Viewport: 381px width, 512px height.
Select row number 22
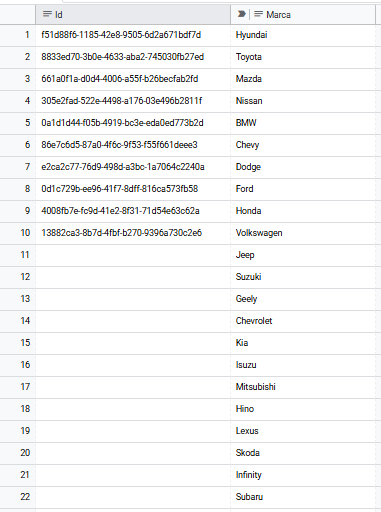[x=18, y=497]
